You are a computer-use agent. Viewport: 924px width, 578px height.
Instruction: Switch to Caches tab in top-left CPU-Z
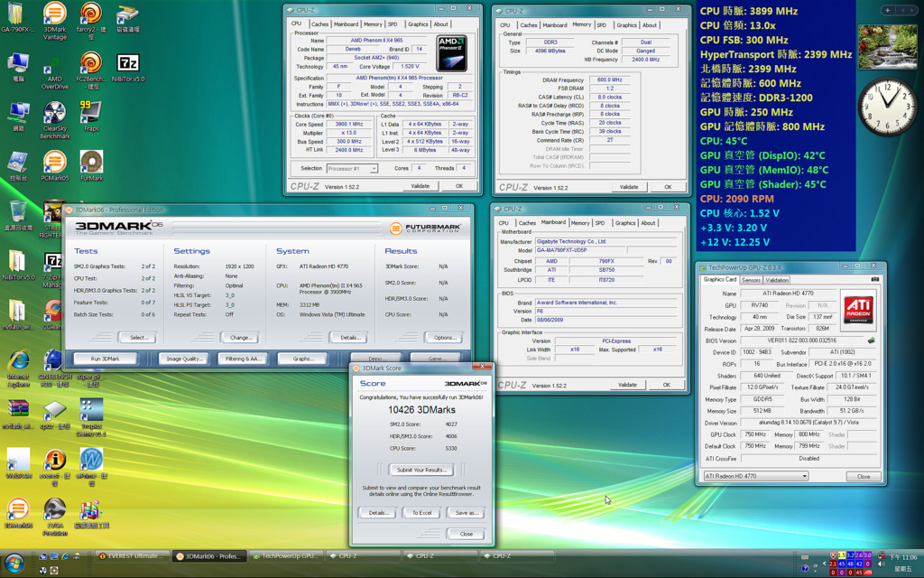pos(320,24)
